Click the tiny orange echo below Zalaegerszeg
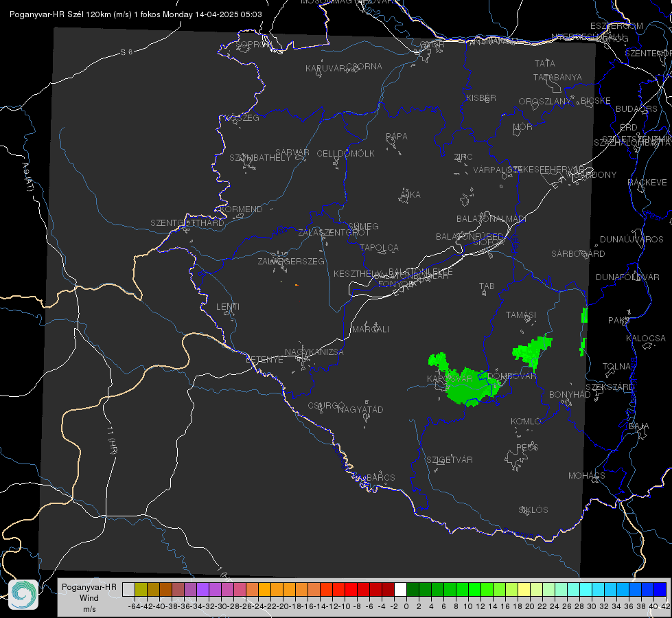The height and width of the screenshot is (618, 672). pyautogui.click(x=297, y=285)
